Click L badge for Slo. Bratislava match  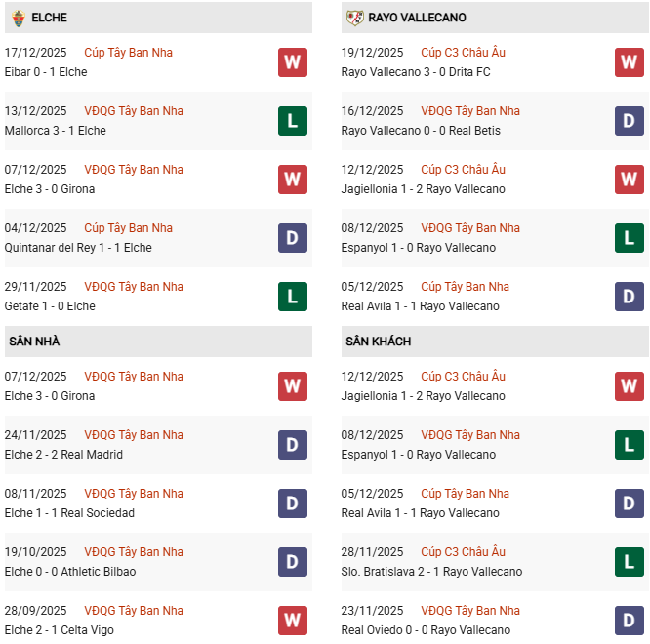[x=629, y=562]
